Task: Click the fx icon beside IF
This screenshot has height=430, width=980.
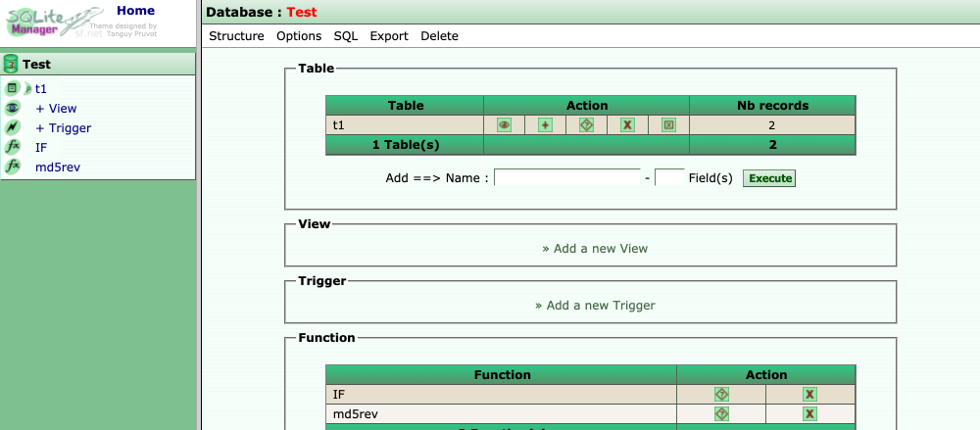Action: pyautogui.click(x=12, y=147)
